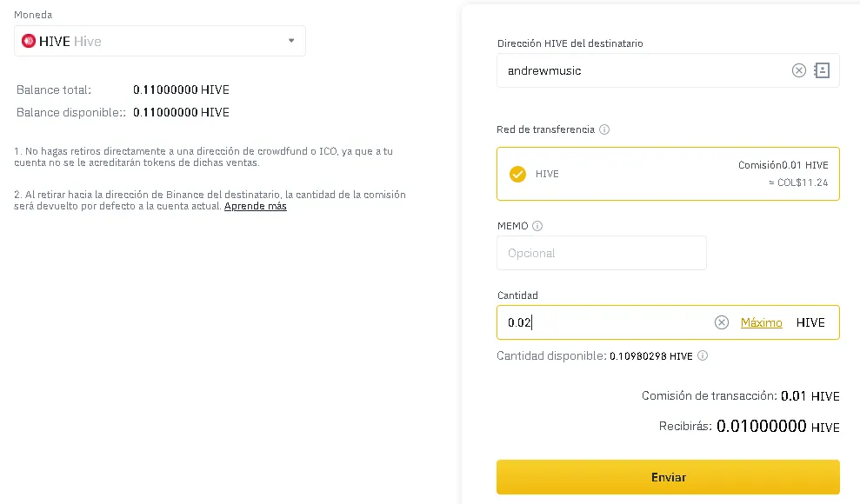Open the address book icon
This screenshot has width=860, height=504.
[x=822, y=70]
